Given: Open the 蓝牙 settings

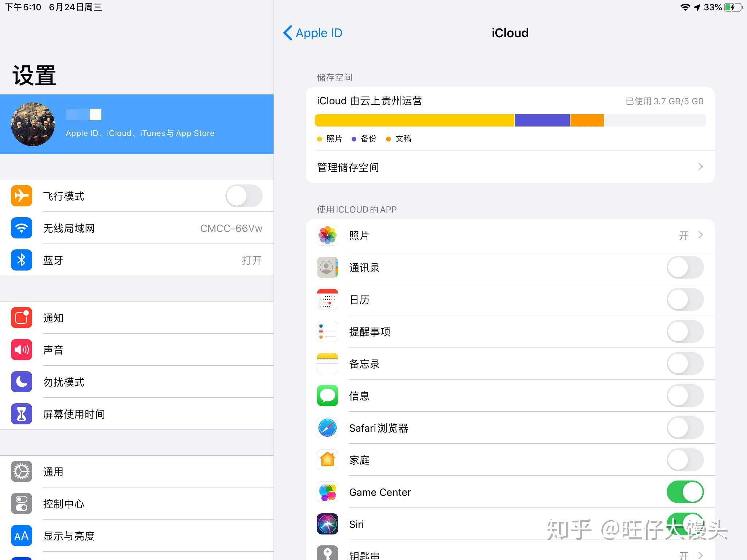Looking at the screenshot, I should [x=137, y=260].
